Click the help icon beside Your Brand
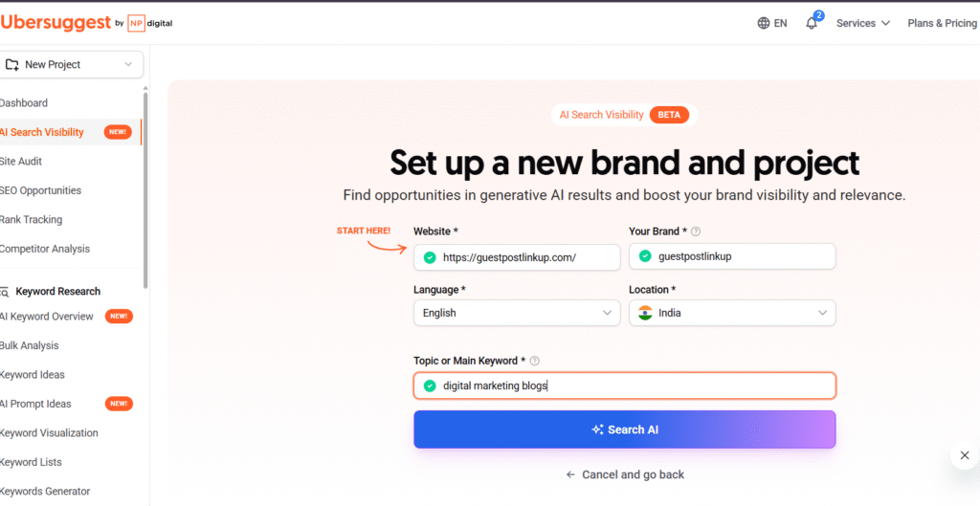Image resolution: width=980 pixels, height=506 pixels. pos(696,231)
